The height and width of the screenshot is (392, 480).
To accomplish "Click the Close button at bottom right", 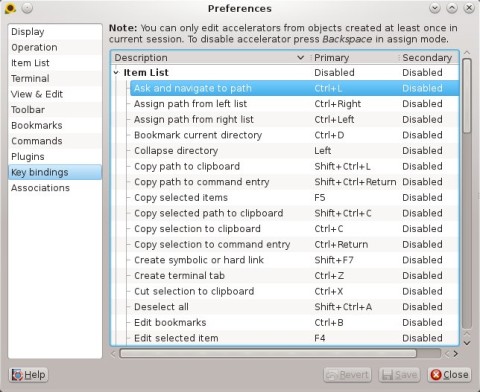I will [x=449, y=375].
